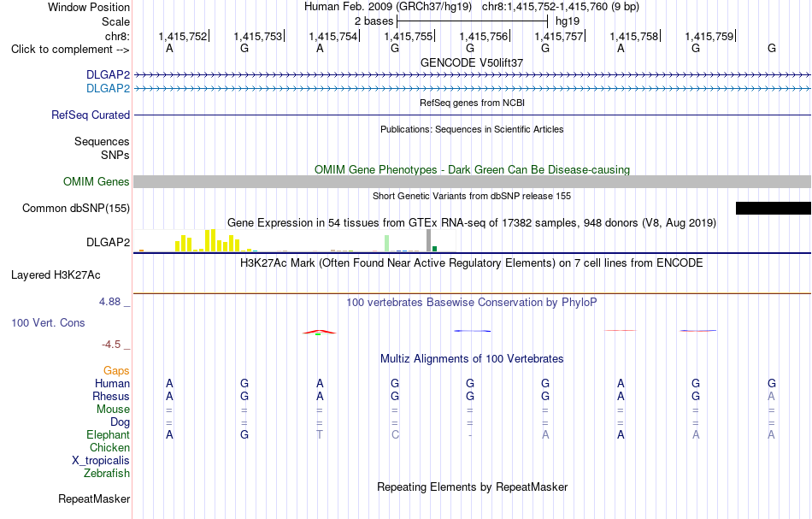812x519 pixels.
Task: Click the 4.88 PhyloP scale value
Action: [109, 302]
